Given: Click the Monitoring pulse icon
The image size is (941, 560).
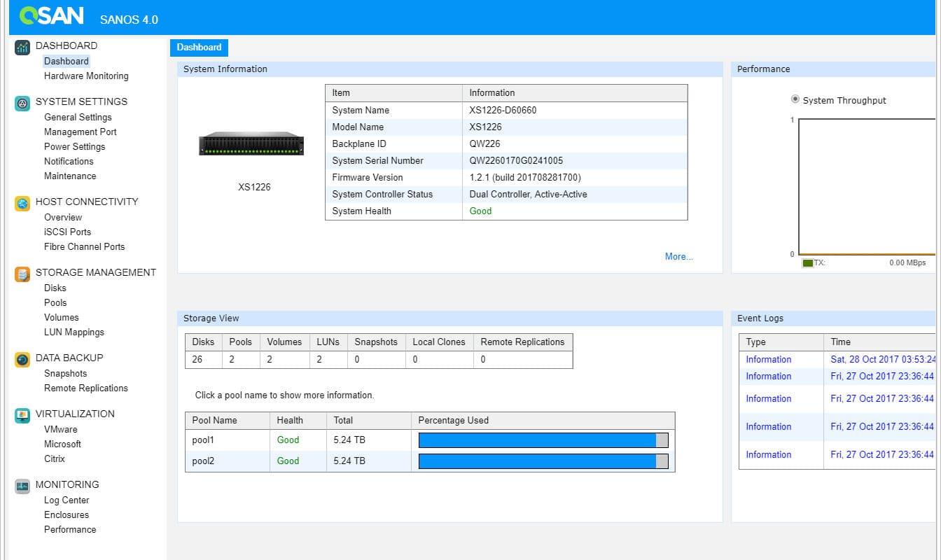Looking at the screenshot, I should click(x=22, y=486).
